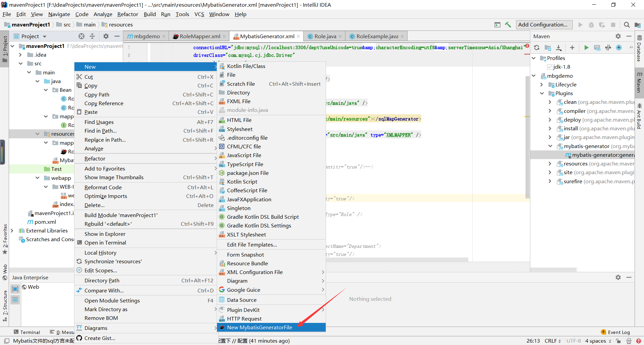
Task: Click CRLF line separator in status bar
Action: coord(552,341)
